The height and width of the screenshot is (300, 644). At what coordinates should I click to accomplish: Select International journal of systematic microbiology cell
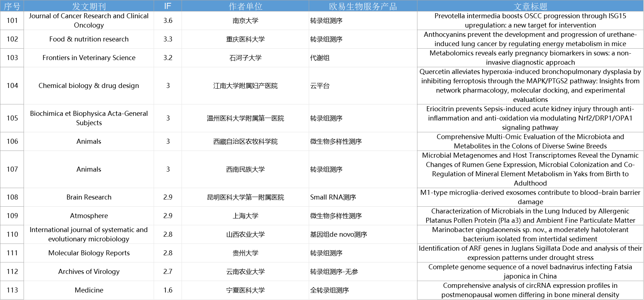tap(89, 235)
